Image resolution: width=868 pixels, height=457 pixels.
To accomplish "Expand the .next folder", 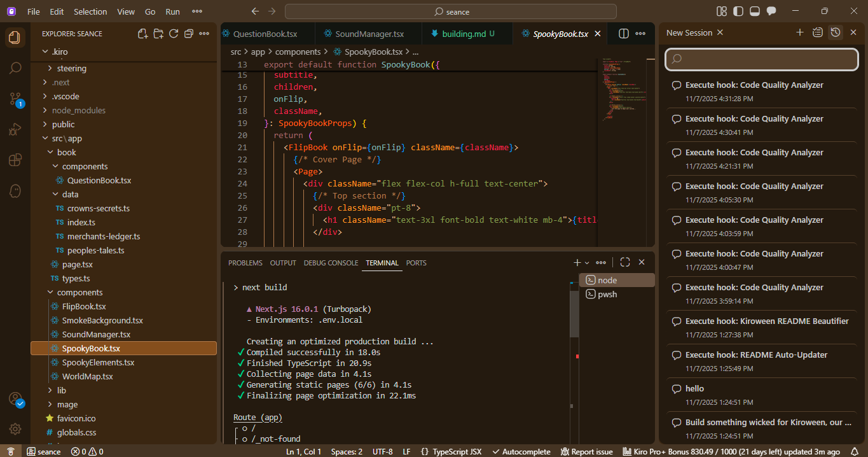I will (61, 82).
